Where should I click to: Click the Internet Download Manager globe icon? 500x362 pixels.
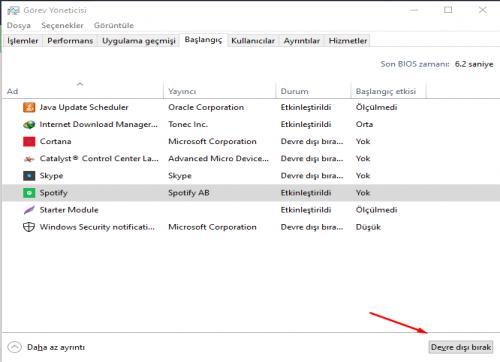tap(29, 125)
